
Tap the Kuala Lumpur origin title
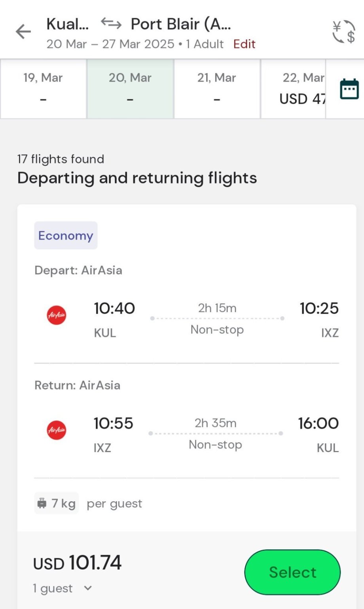tap(67, 24)
